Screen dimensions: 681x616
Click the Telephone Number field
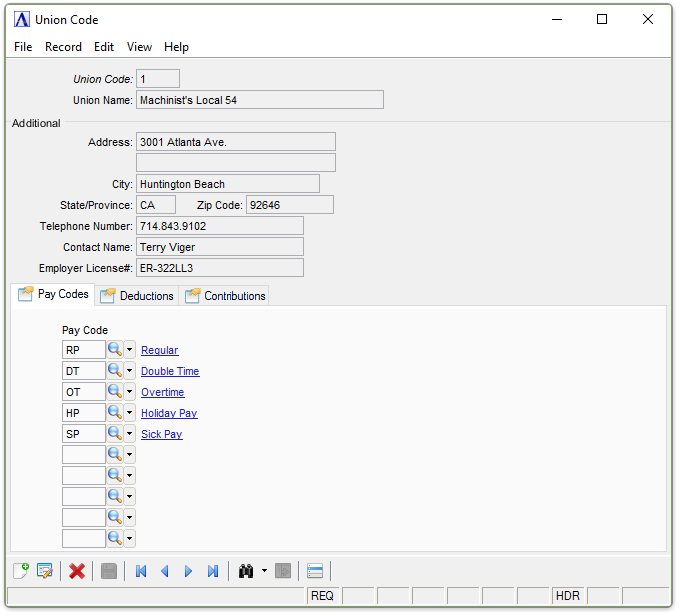point(219,226)
